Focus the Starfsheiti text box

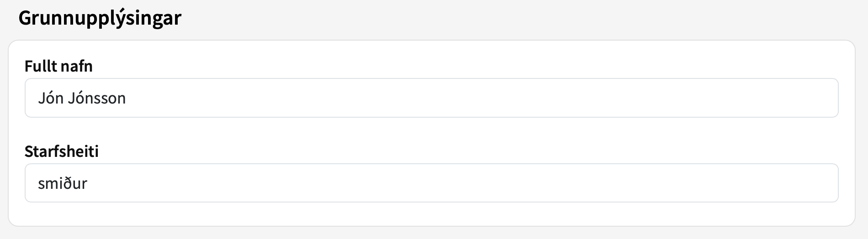[x=431, y=183]
